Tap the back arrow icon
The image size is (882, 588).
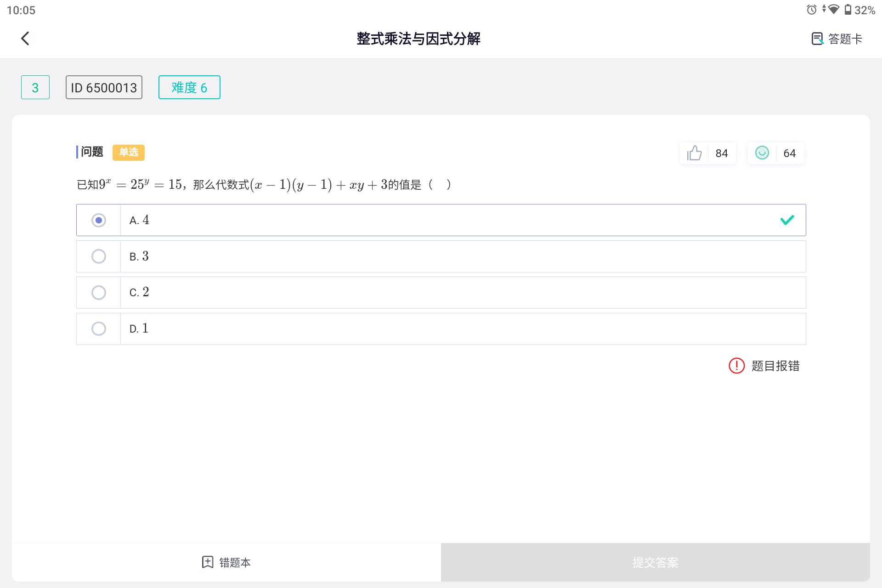coord(26,39)
